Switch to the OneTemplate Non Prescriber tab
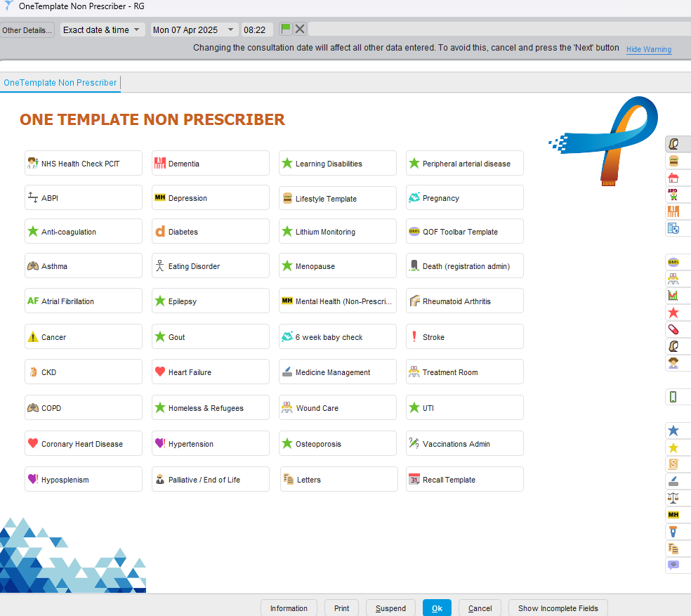The height and width of the screenshot is (616, 691). point(60,83)
